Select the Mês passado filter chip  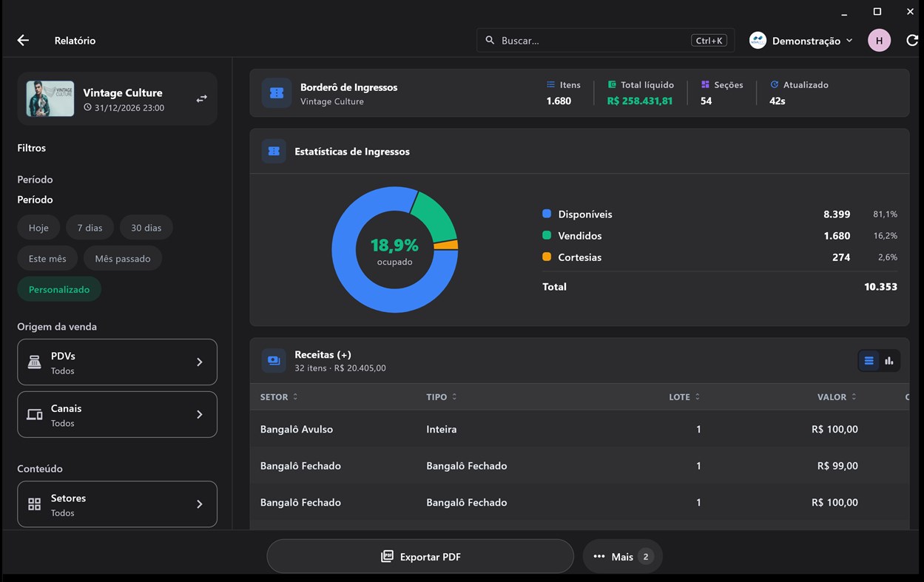123,259
